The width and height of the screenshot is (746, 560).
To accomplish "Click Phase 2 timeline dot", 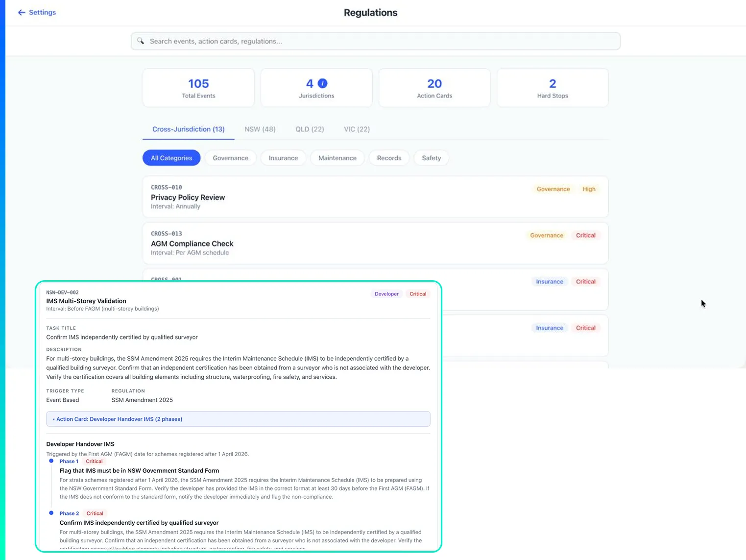I will (51, 513).
